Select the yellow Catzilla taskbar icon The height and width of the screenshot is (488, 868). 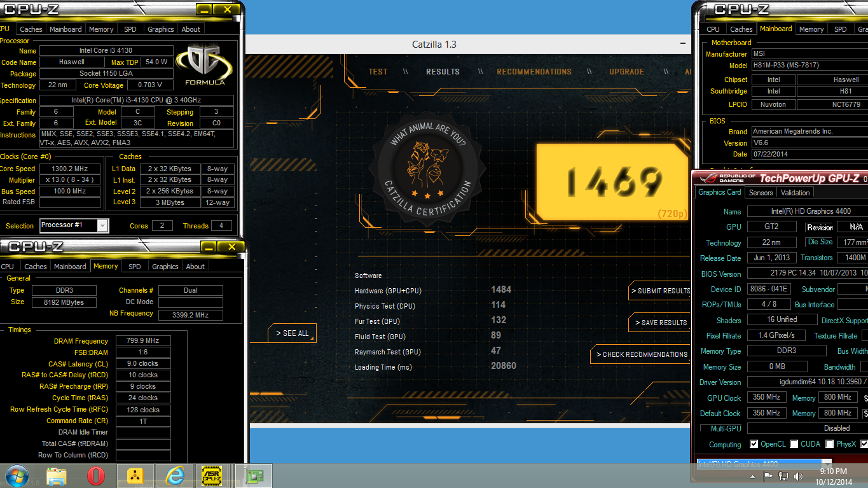(x=135, y=476)
